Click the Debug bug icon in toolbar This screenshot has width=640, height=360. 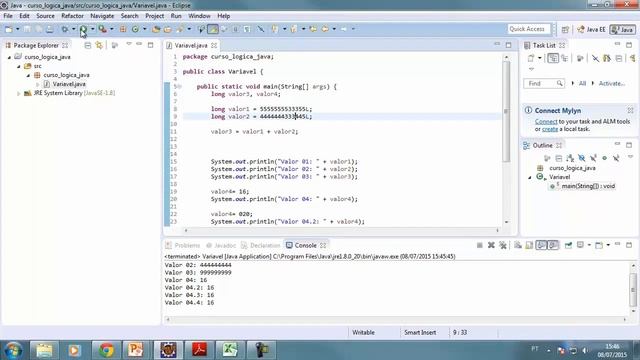tap(64, 29)
